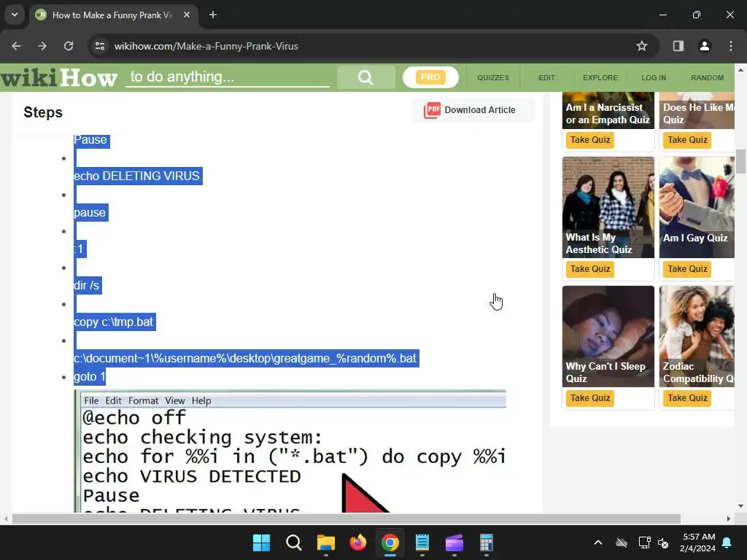
Task: Open the Chrome profile icon
Action: 704,46
